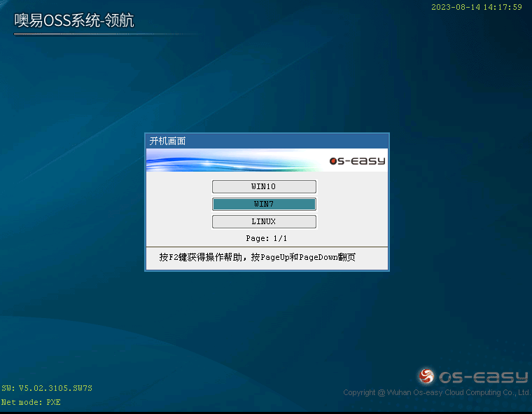This screenshot has height=414, width=532.
Task: Click the large OS-easy wordmark at bottom right
Action: coord(483,378)
